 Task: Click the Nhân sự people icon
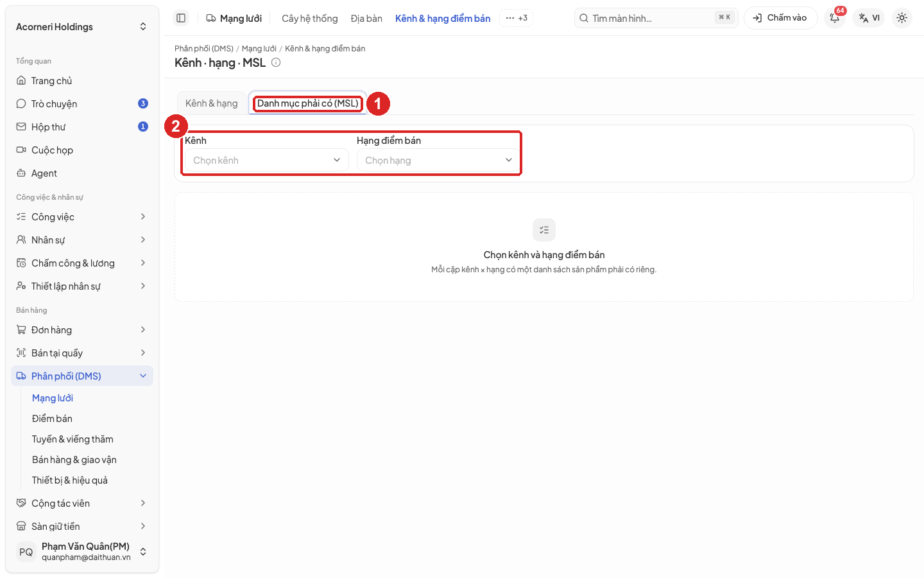(21, 240)
